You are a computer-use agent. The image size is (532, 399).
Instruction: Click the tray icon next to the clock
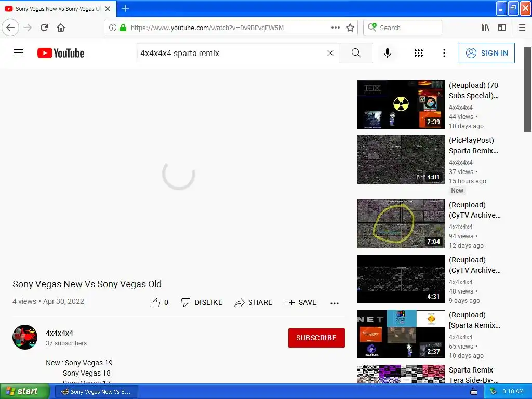[494, 392]
